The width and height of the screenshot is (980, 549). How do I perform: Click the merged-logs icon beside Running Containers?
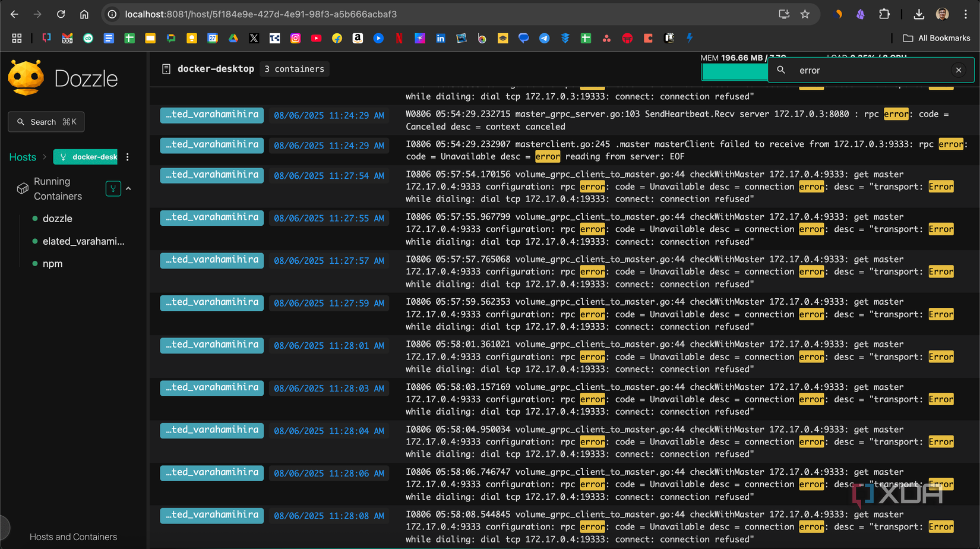click(x=113, y=189)
